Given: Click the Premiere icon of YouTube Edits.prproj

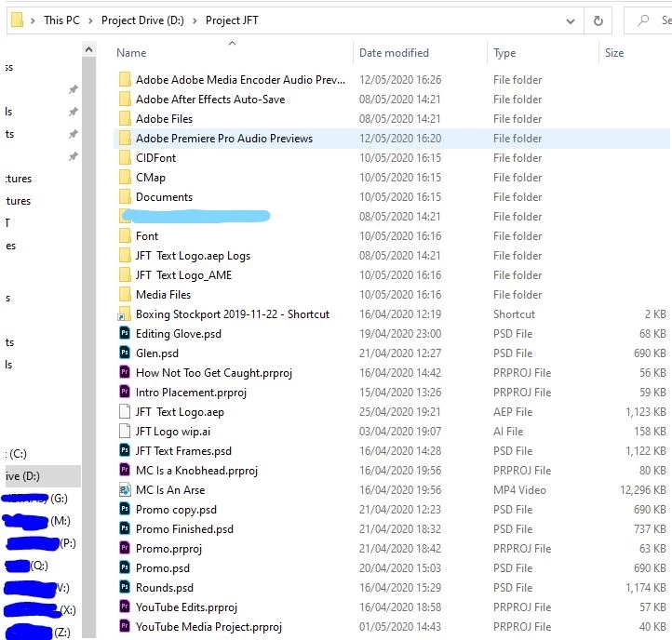Looking at the screenshot, I should (x=125, y=607).
